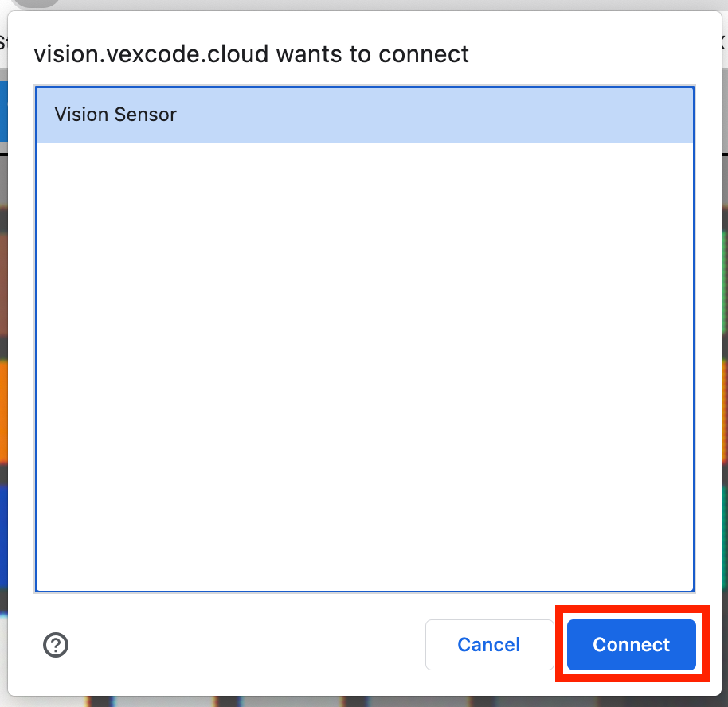The image size is (728, 707).
Task: Click the circled question mark in the dialog corner
Action: click(x=56, y=645)
